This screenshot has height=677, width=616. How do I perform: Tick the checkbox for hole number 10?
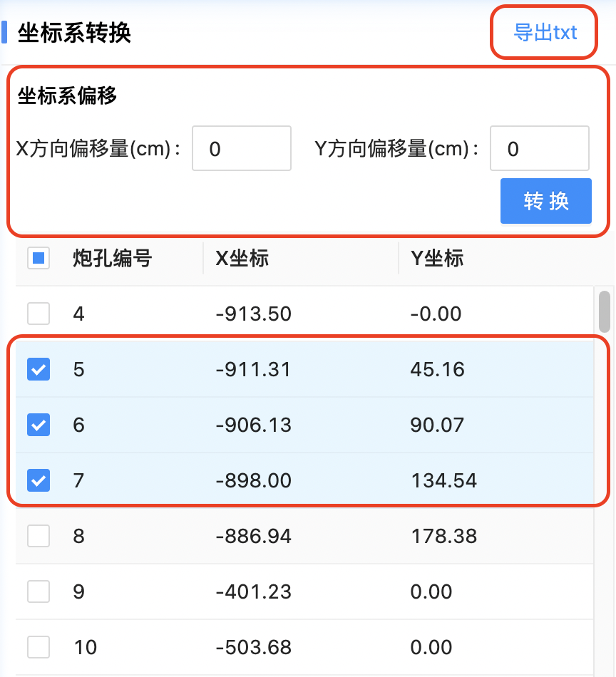(38, 647)
